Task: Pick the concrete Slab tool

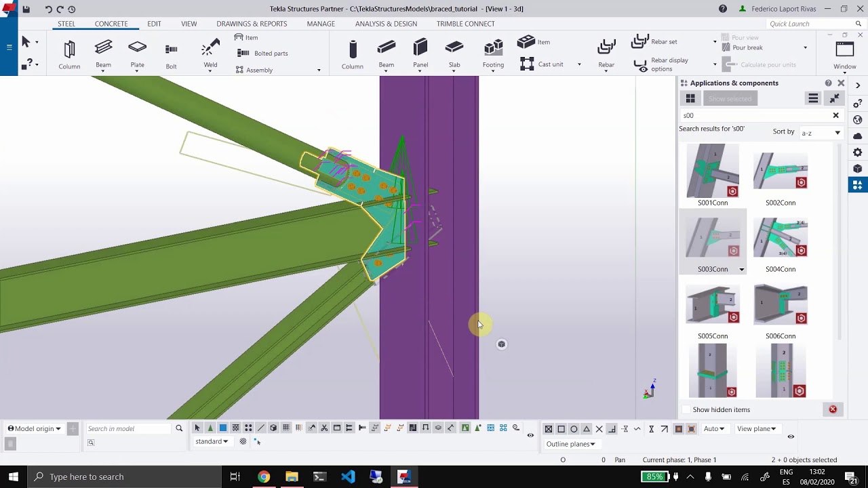Action: click(x=454, y=54)
